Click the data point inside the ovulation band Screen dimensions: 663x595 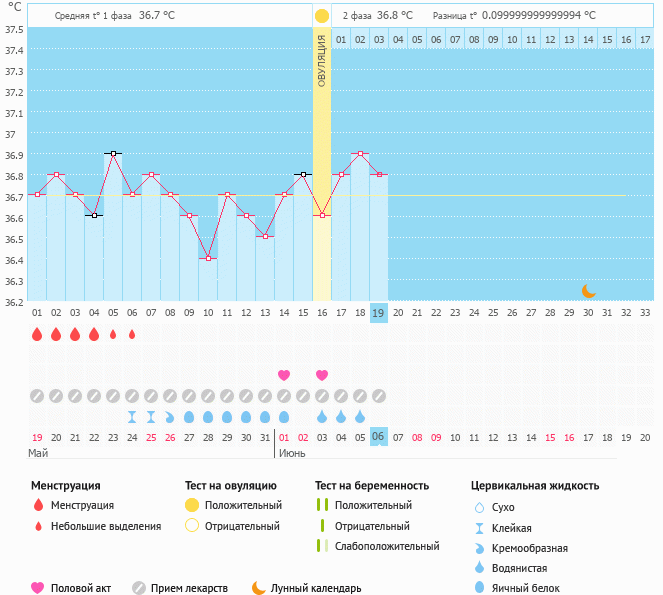pyautogui.click(x=322, y=215)
